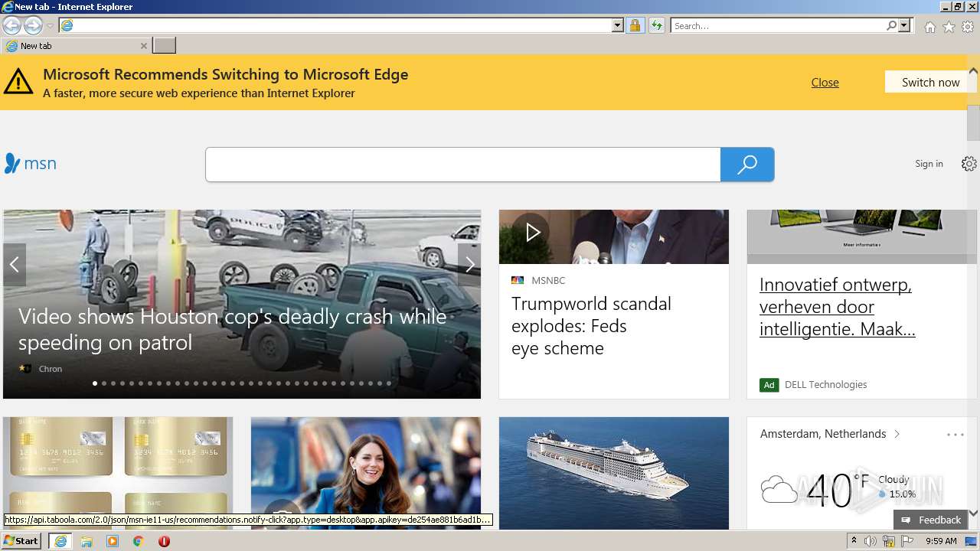Image resolution: width=980 pixels, height=551 pixels.
Task: Open the Trumpworld scandal explodes article
Action: [x=591, y=326]
